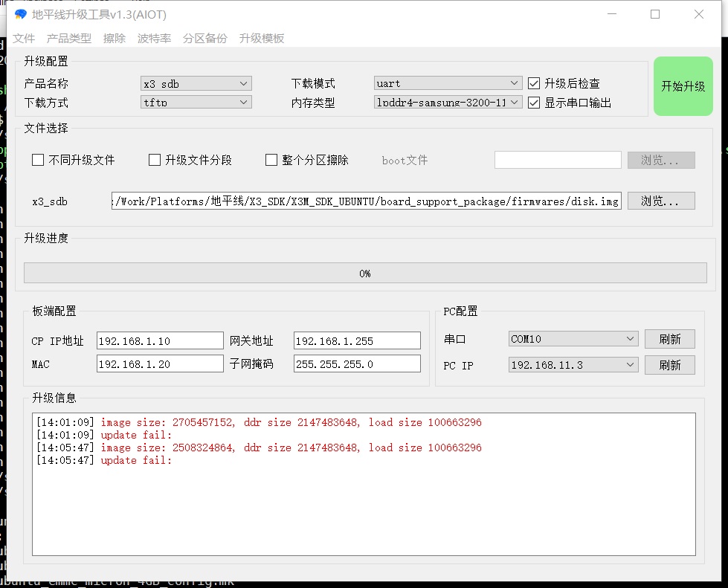Image resolution: width=728 pixels, height=588 pixels.
Task: Open the 产品名称 x3 sdb dropdown
Action: 196,84
